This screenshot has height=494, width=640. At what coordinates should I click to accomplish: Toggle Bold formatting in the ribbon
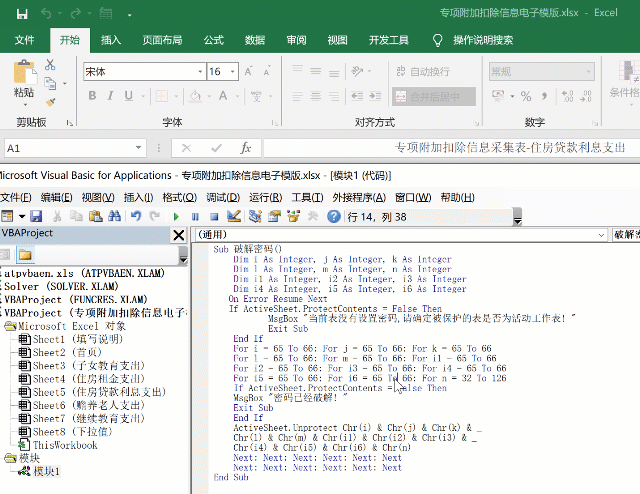(92, 96)
